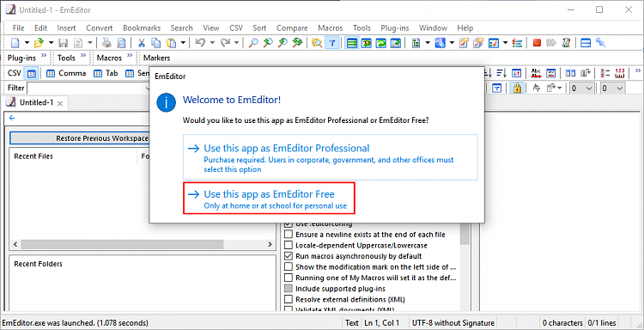Screen dimensions: 644x330
Task: Click the Text configuration in status bar
Action: [351, 323]
